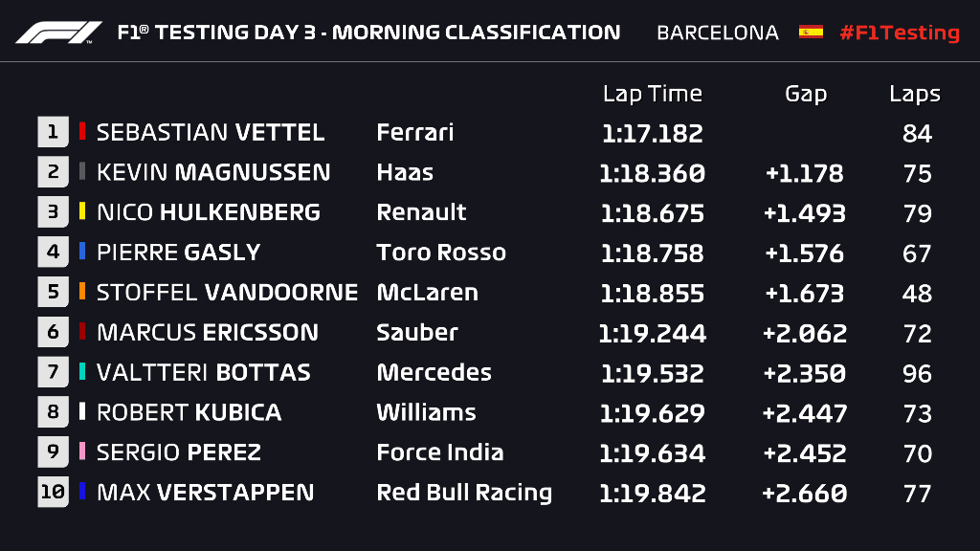Click Ferrari's red team color bar
The height and width of the screenshot is (551, 980).
click(x=82, y=132)
